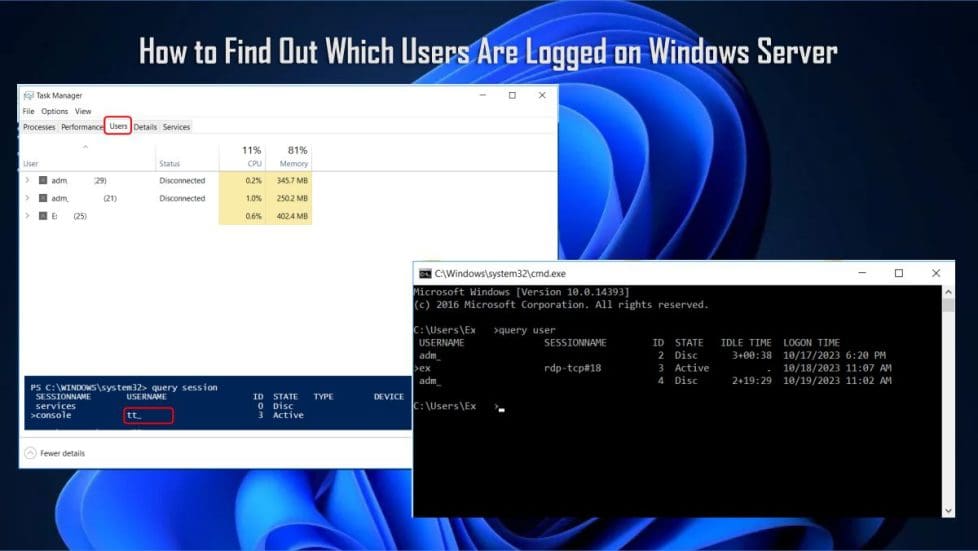Screen dimensions: 978x551
Task: Click the user icon in the adm (21) row
Action: (x=43, y=198)
